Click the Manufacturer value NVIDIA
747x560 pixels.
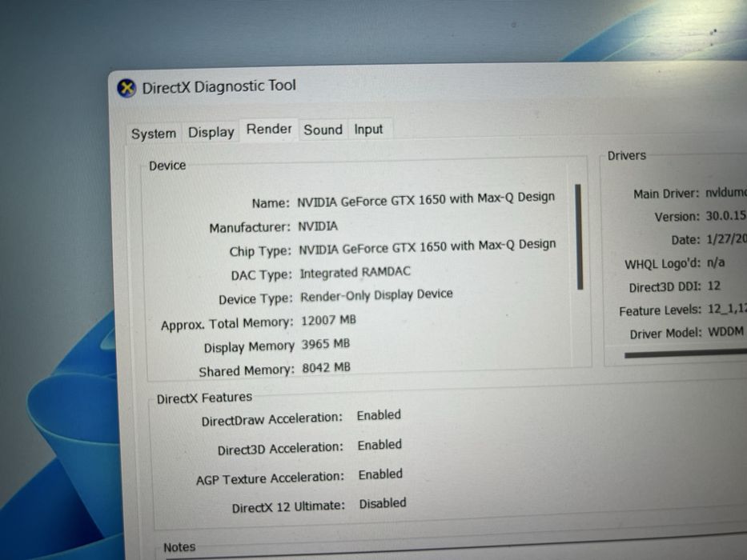coord(318,226)
